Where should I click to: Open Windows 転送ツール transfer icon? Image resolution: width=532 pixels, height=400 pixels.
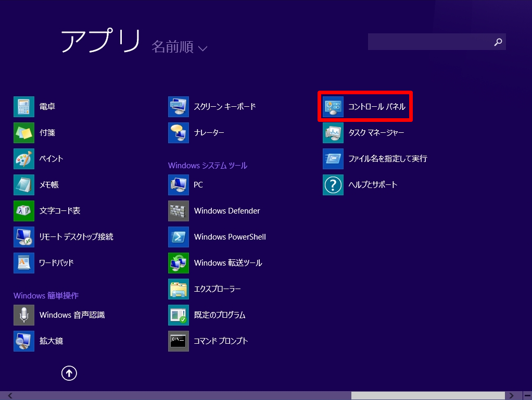point(179,263)
